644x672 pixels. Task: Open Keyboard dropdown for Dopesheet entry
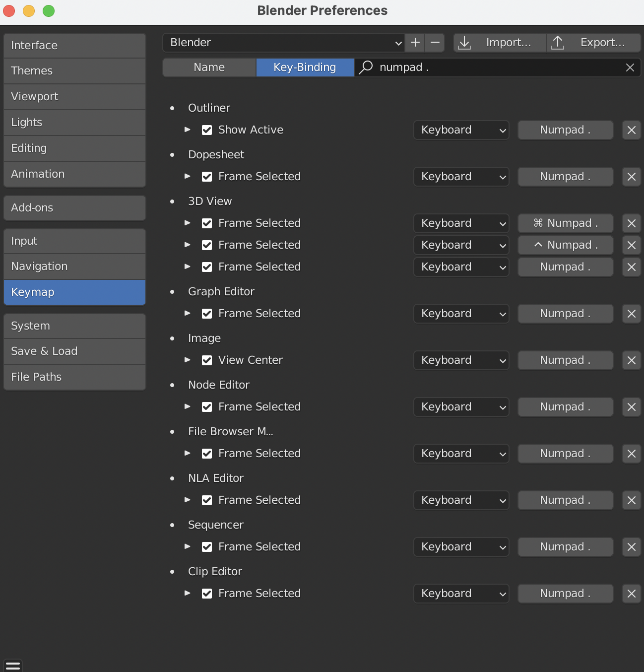(461, 177)
